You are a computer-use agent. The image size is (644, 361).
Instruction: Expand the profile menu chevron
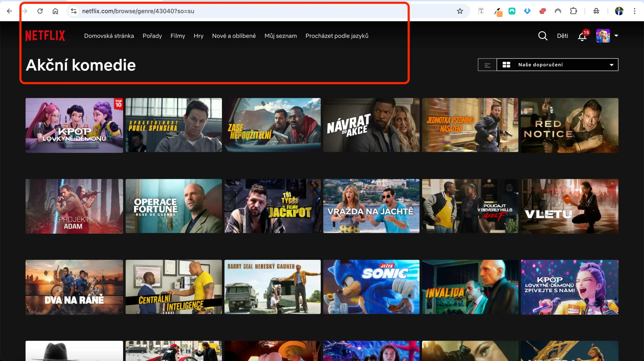pyautogui.click(x=617, y=36)
